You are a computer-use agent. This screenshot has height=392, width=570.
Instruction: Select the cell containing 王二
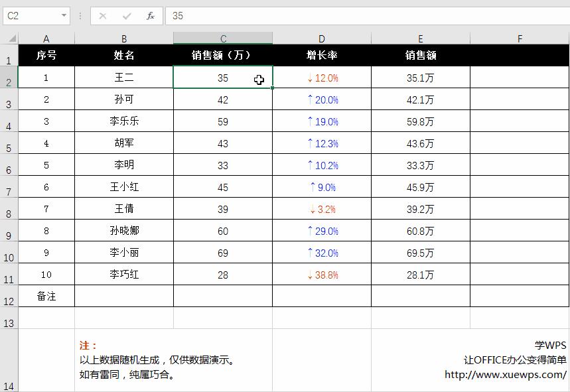pyautogui.click(x=123, y=78)
